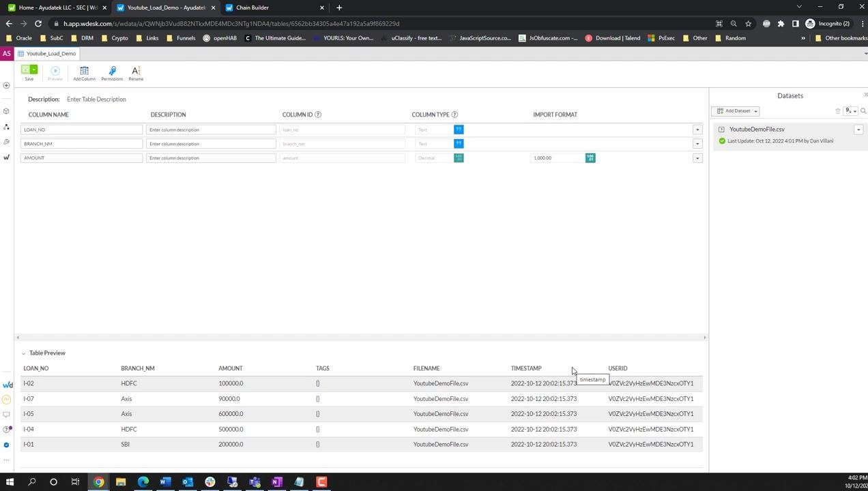Click the SBI branch cell

tap(125, 445)
